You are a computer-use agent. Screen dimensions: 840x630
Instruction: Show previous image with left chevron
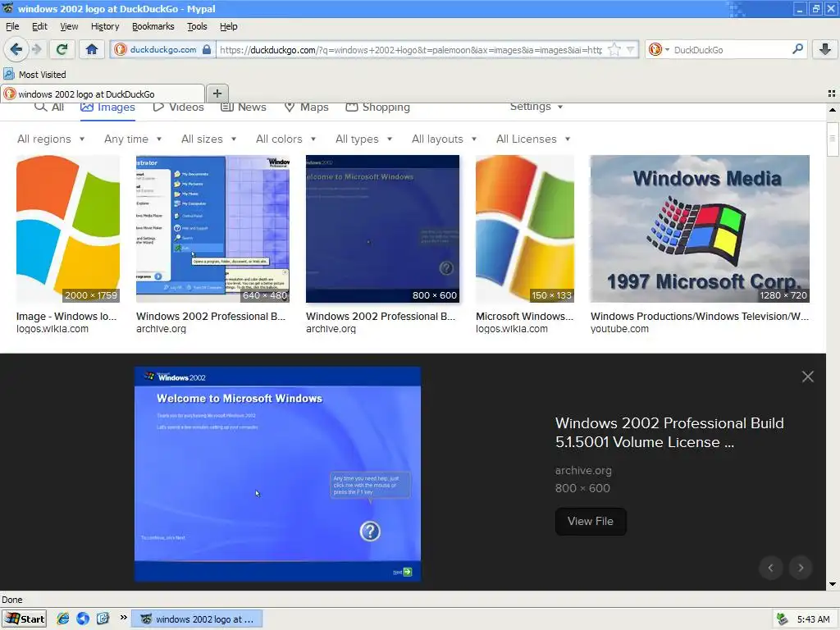click(770, 568)
